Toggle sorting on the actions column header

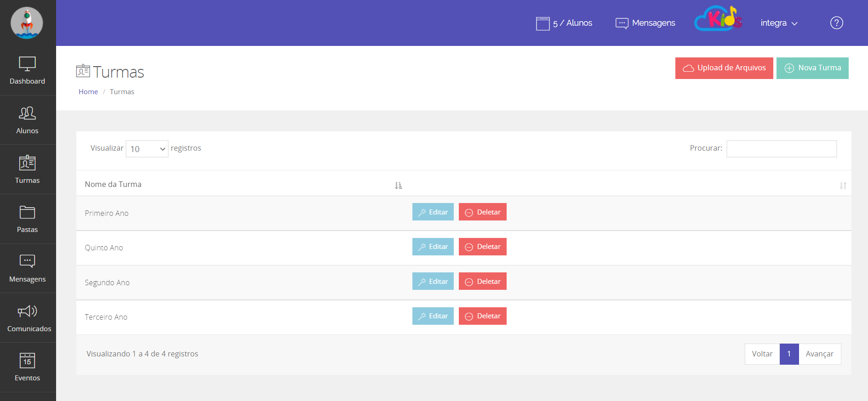coord(842,186)
